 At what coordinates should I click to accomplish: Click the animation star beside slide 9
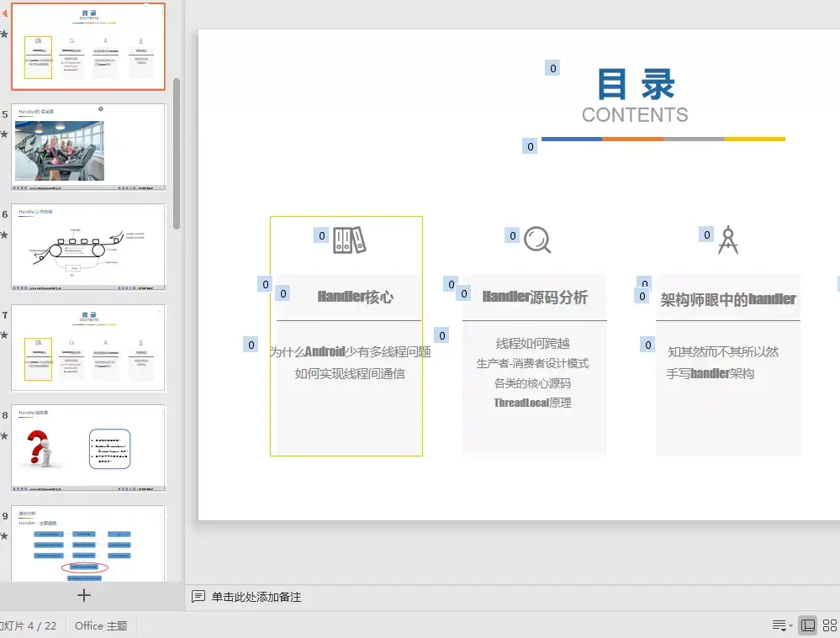coord(4,535)
